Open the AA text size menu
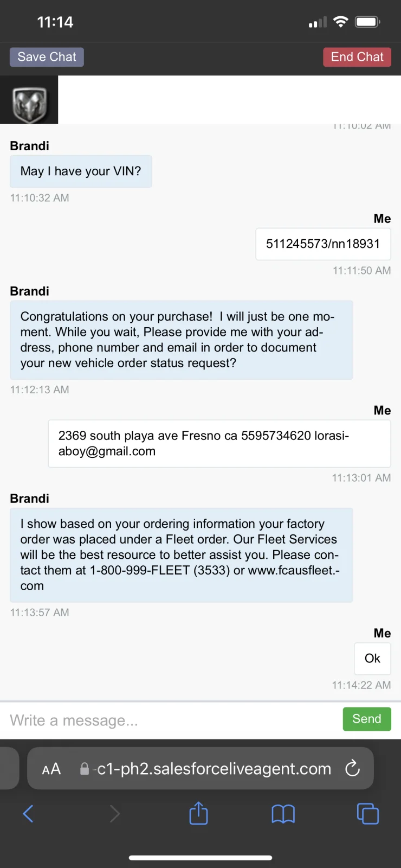 point(51,769)
